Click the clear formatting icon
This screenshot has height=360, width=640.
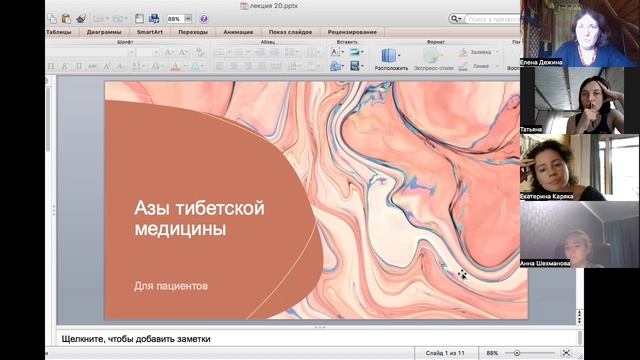point(199,52)
